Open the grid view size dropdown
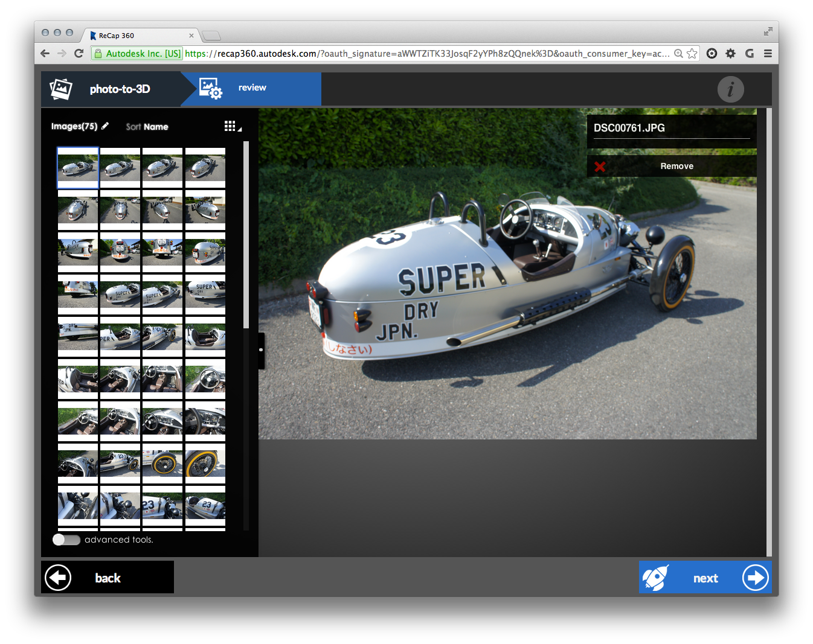813x644 pixels. tap(232, 126)
